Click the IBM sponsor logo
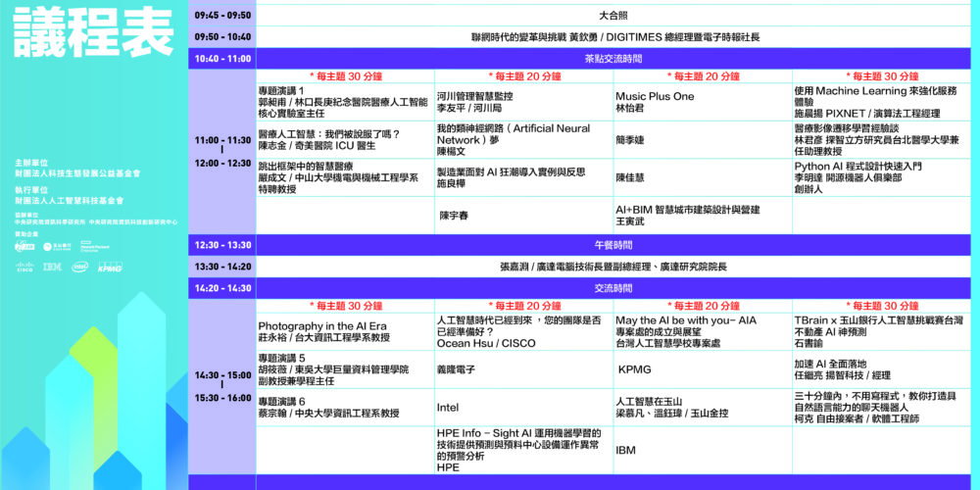This screenshot has height=490, width=980. (52, 267)
